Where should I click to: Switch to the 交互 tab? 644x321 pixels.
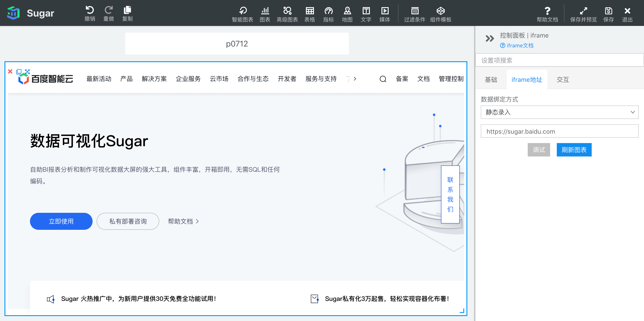point(563,80)
